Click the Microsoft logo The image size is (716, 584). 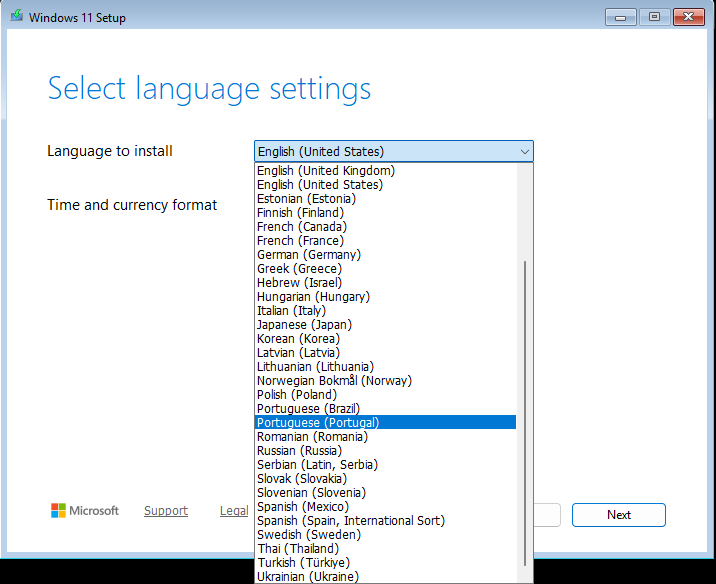[x=84, y=510]
